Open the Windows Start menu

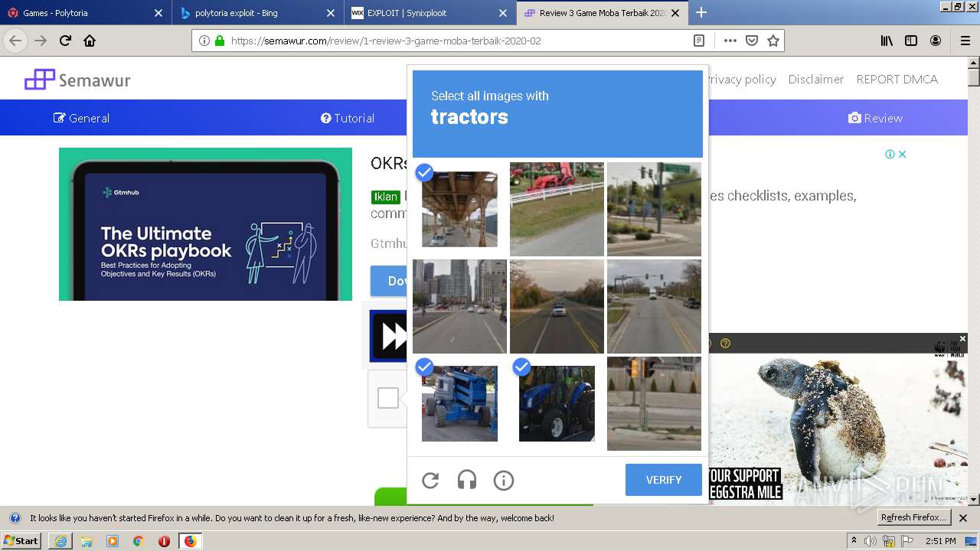21,540
